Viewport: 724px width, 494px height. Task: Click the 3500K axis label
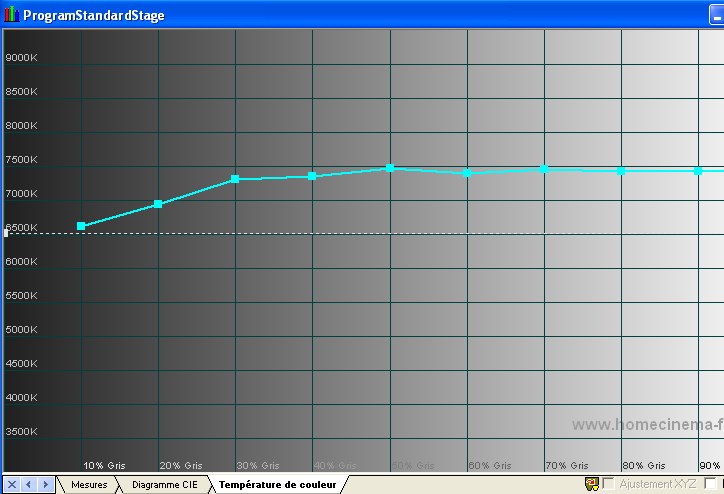[21, 432]
